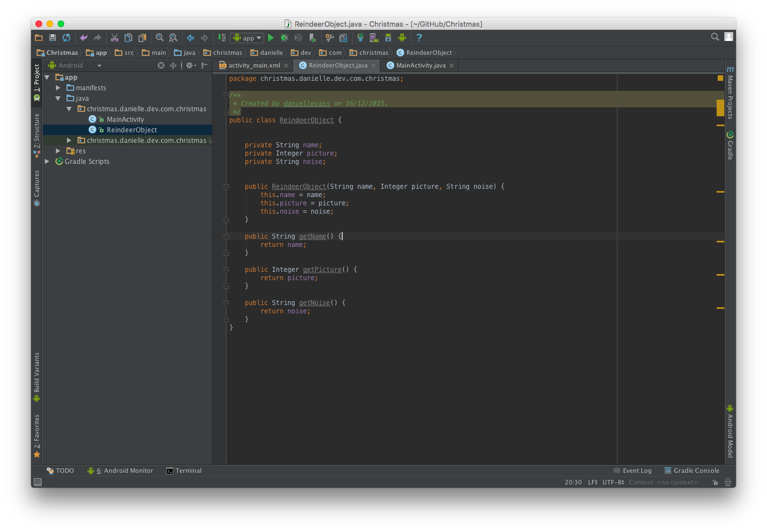The image size is (767, 532).
Task: Expand the manifests folder
Action: coord(58,87)
